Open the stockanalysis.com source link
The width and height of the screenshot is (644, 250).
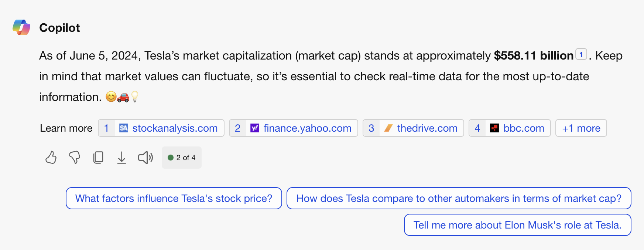pyautogui.click(x=175, y=128)
